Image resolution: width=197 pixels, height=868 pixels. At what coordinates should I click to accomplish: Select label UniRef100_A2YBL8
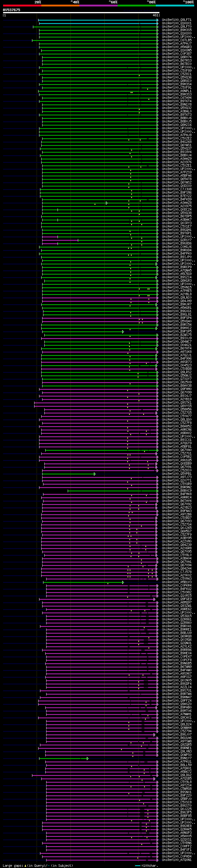pos(177,294)
